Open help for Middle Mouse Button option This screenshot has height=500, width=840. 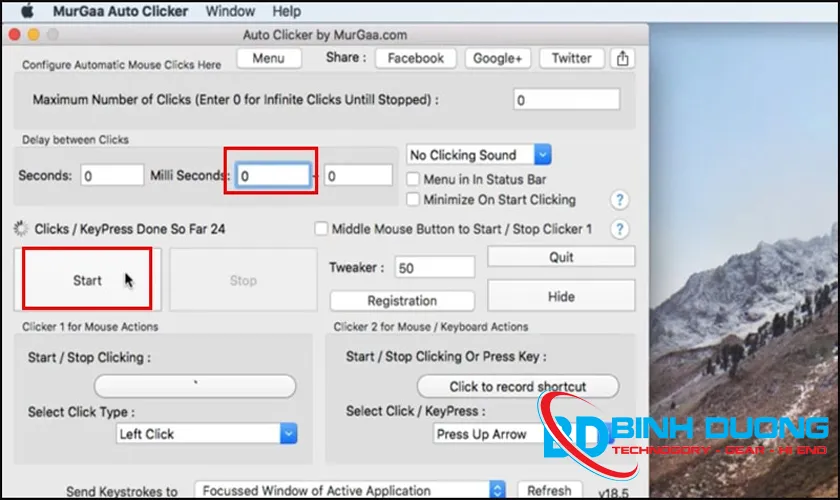pos(619,229)
